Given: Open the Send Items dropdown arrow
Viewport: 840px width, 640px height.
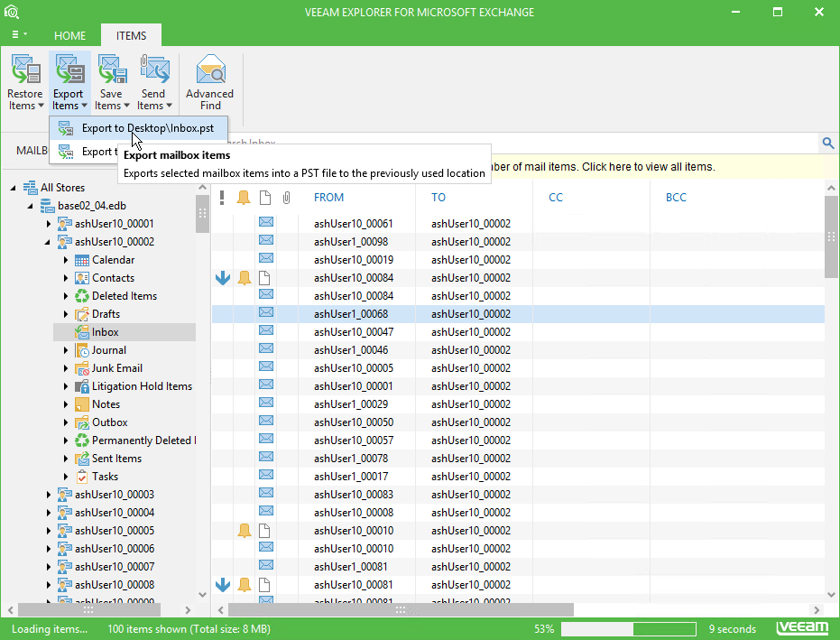Looking at the screenshot, I should click(169, 106).
